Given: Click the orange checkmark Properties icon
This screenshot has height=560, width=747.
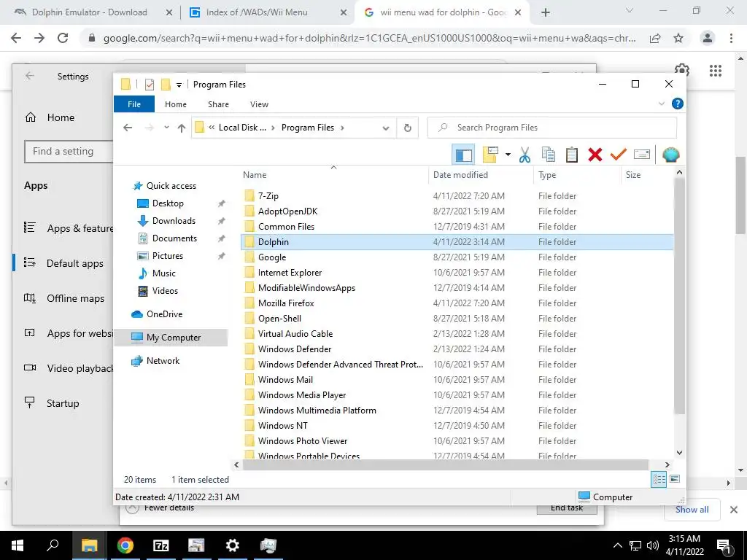Looking at the screenshot, I should (619, 155).
